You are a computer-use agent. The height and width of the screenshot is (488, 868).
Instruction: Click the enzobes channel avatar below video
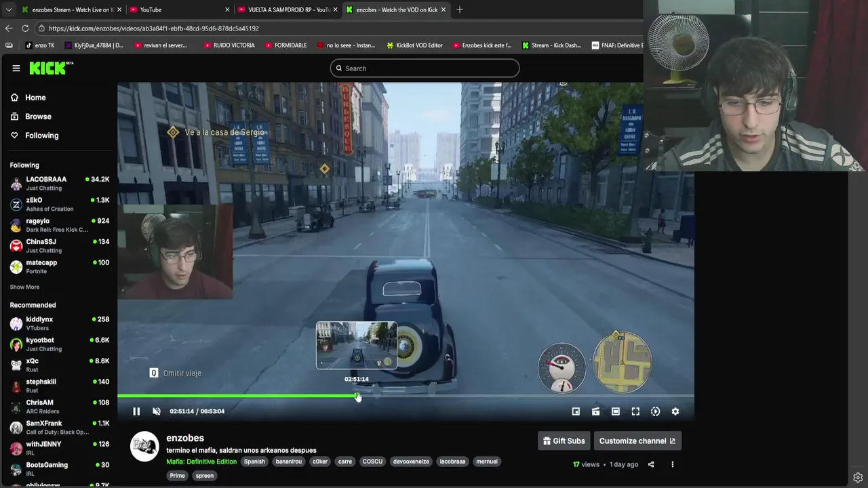[x=144, y=447]
